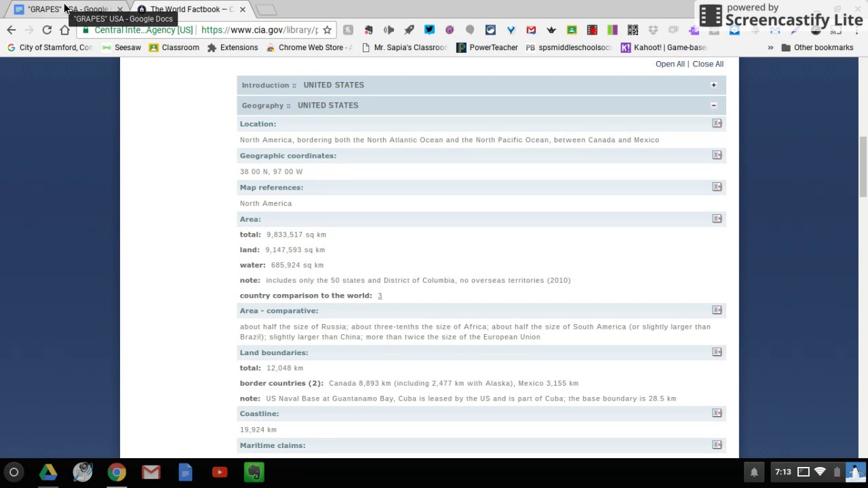Click the film strip extension icon

pyautogui.click(x=592, y=30)
